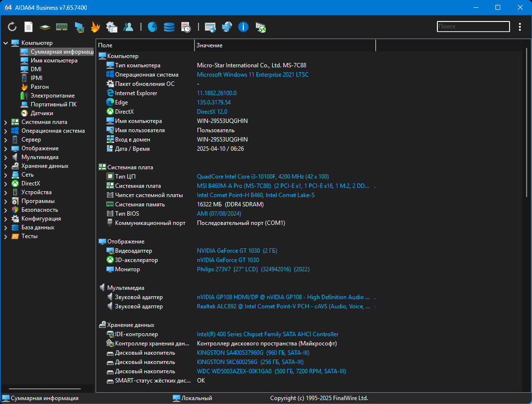This screenshot has width=532, height=404.
Task: Select База данных tree item
Action: point(38,227)
